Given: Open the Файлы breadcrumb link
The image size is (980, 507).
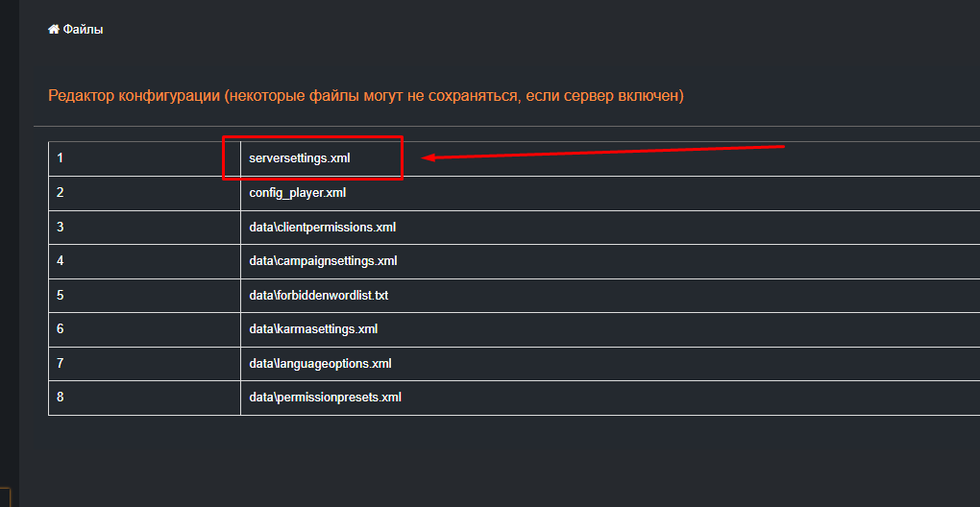Looking at the screenshot, I should (x=83, y=30).
